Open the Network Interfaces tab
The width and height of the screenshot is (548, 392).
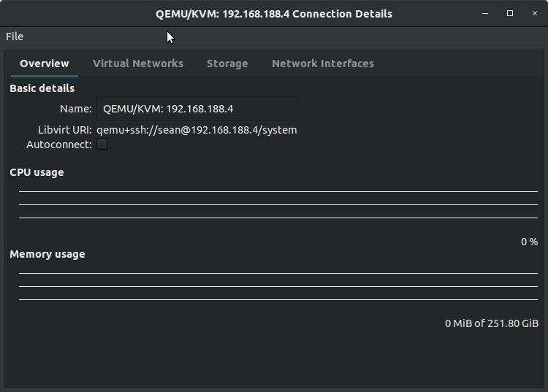point(323,64)
